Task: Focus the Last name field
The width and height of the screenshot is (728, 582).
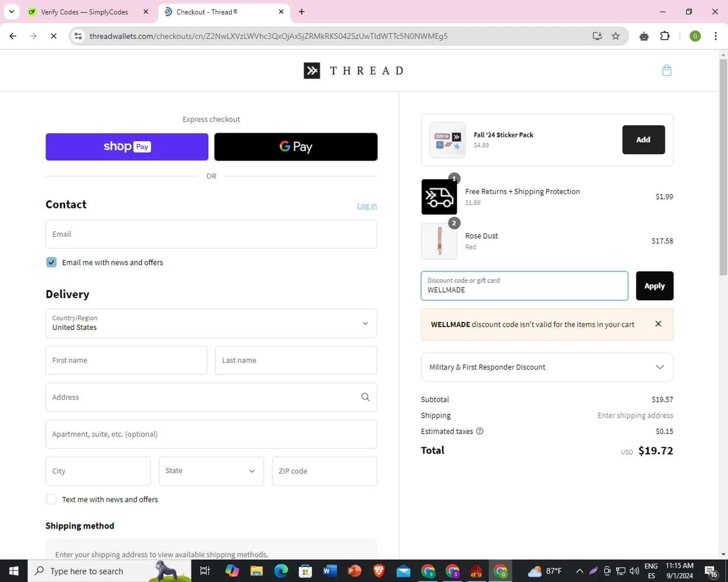Action: [x=296, y=360]
